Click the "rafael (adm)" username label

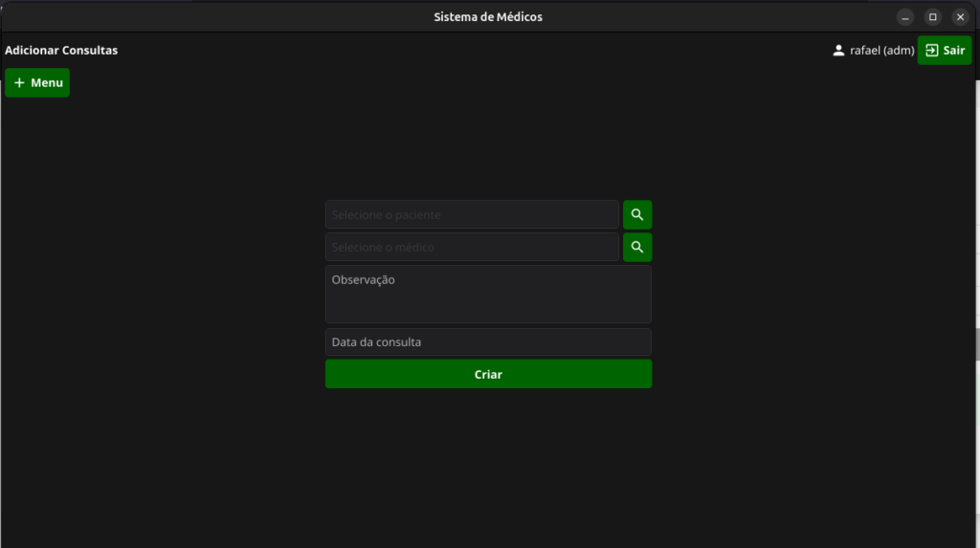tap(881, 51)
